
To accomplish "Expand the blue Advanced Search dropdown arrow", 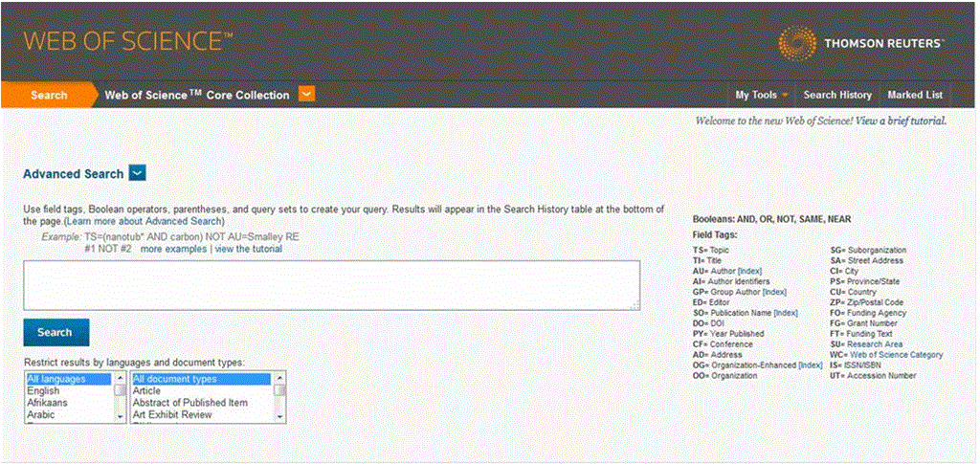I will (x=137, y=173).
